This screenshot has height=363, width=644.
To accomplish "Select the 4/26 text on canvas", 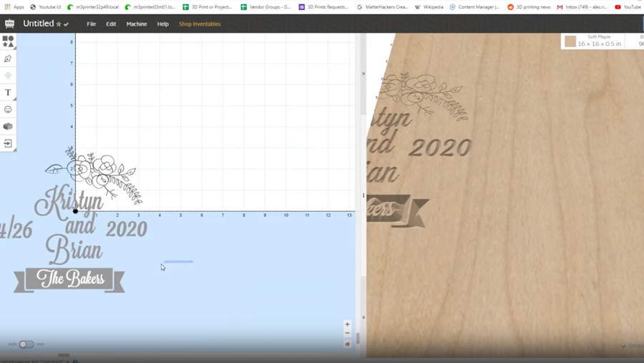I will pos(16,229).
